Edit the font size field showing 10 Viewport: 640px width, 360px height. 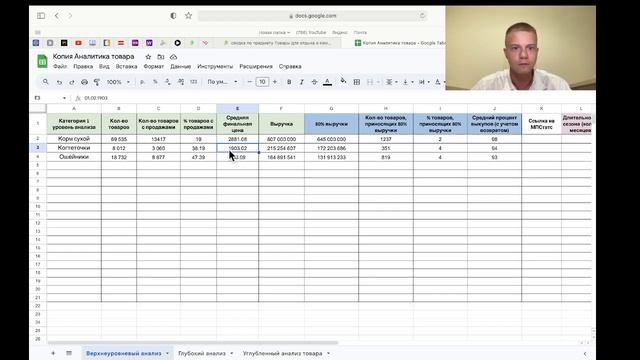(262, 82)
